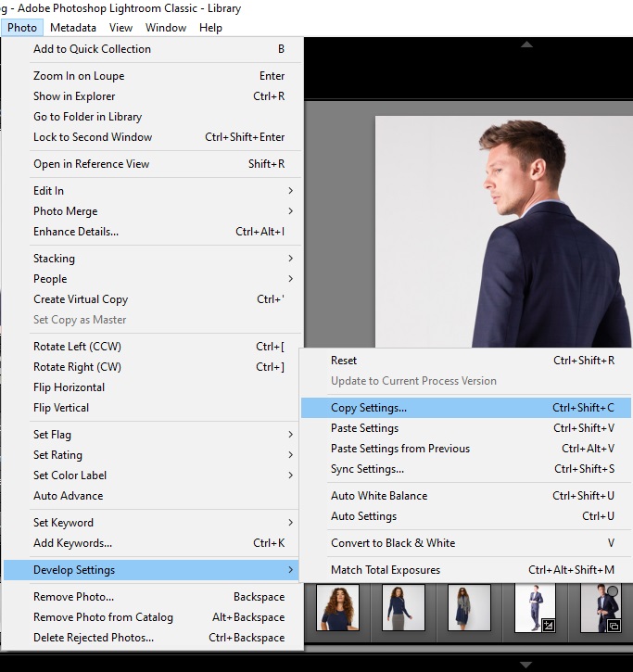Expand the Set Color Label submenu
Viewport: 633px width, 672px height.
pyautogui.click(x=153, y=475)
